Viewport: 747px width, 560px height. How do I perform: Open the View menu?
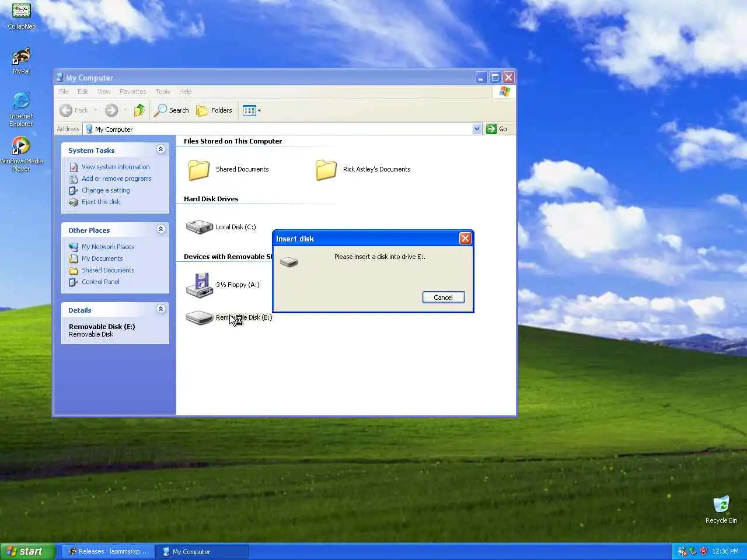104,92
